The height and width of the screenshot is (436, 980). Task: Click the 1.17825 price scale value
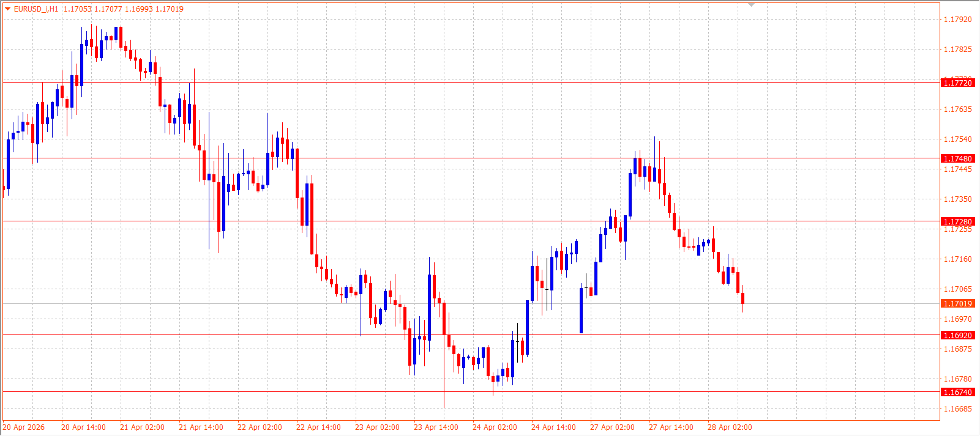coord(957,50)
